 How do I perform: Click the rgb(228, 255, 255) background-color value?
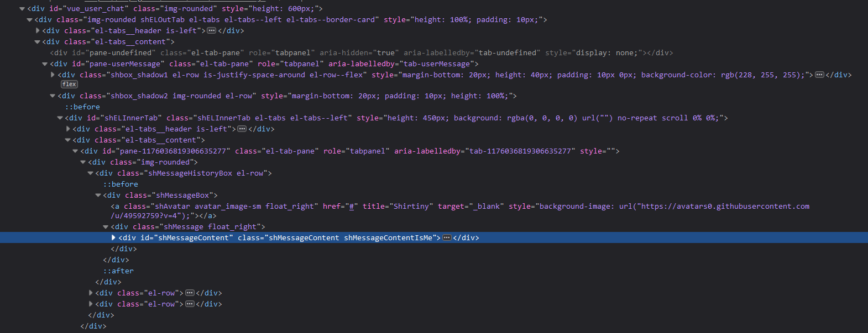pos(761,75)
